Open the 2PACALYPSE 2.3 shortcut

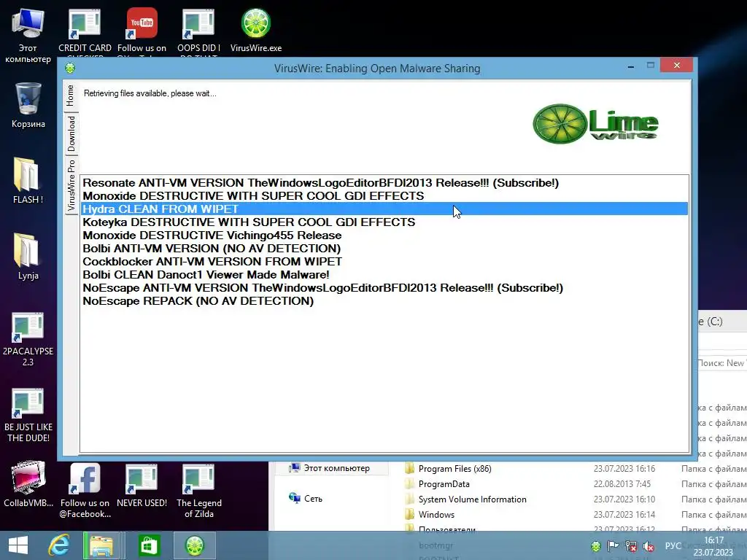pos(28,339)
